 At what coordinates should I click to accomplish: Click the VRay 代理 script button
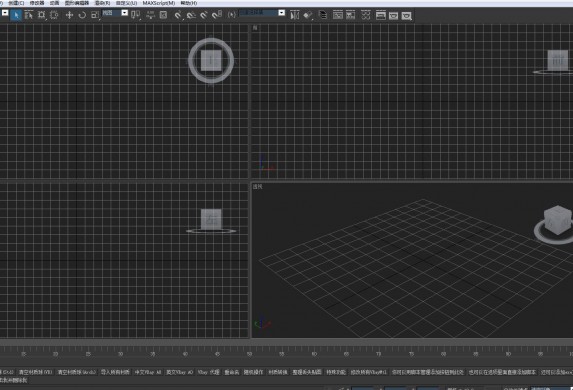click(x=208, y=372)
